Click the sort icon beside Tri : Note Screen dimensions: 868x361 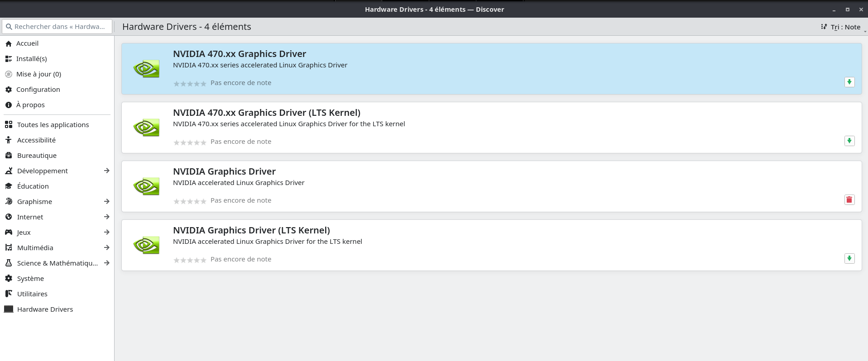[824, 27]
